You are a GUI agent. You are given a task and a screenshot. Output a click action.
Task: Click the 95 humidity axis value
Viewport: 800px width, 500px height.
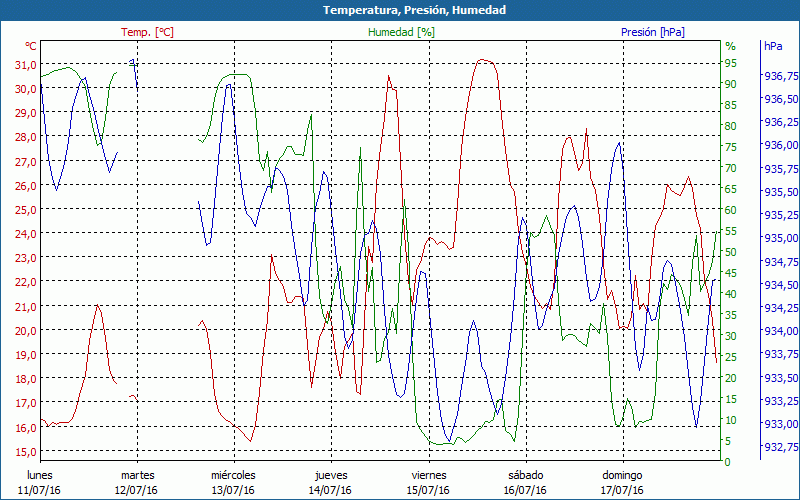[x=730, y=63]
